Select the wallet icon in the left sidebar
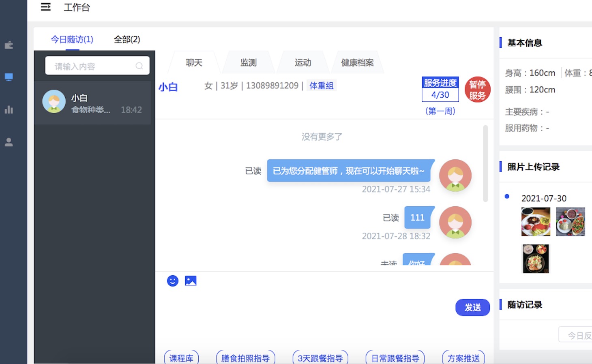 pyautogui.click(x=9, y=45)
